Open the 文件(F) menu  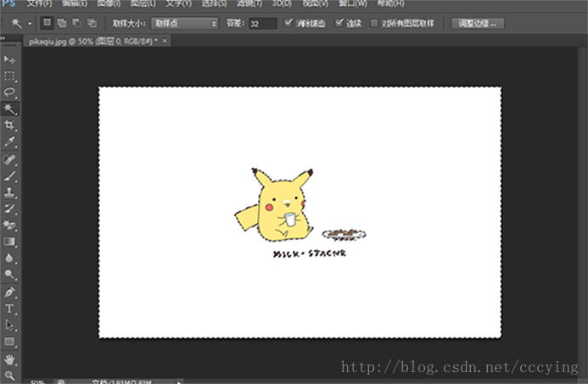[x=39, y=3]
